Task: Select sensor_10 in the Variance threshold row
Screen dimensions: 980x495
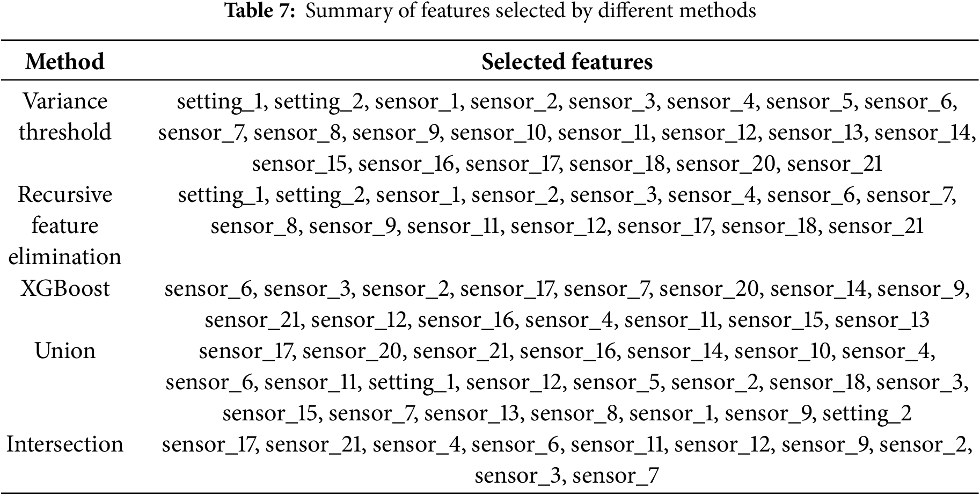Action: tap(498, 133)
